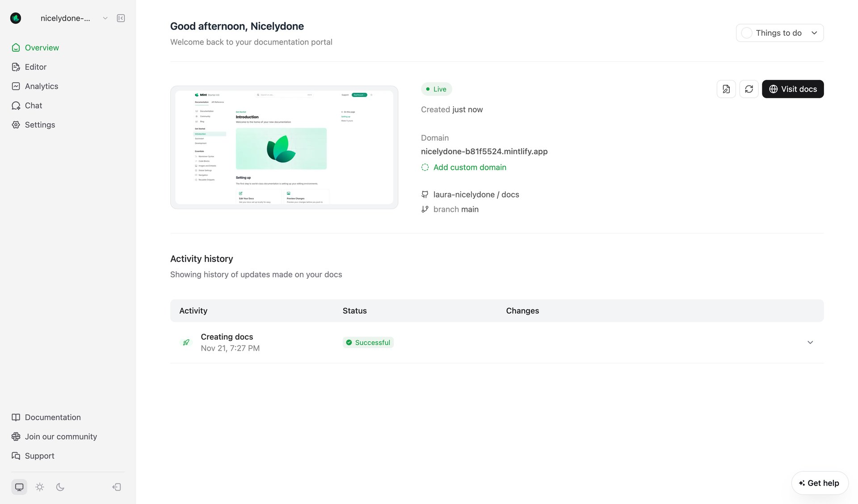Collapse the sidebar panel

pyautogui.click(x=120, y=18)
